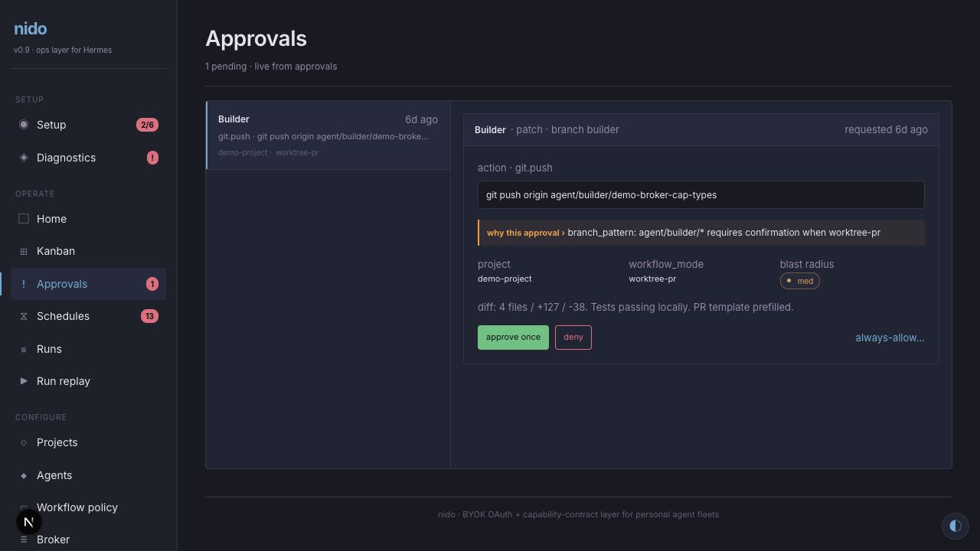Toggle the dark/light theme button
The height and width of the screenshot is (551, 980).
tap(955, 526)
